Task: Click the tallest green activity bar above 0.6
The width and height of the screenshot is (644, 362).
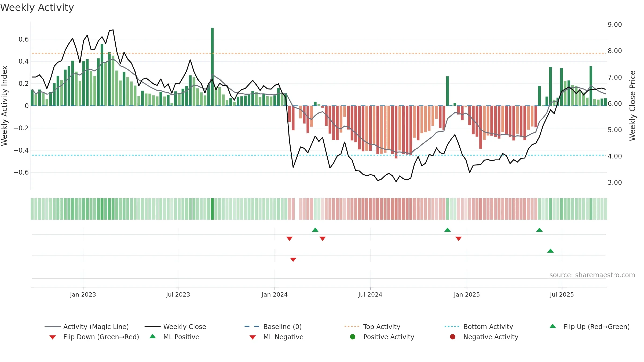Action: click(212, 67)
